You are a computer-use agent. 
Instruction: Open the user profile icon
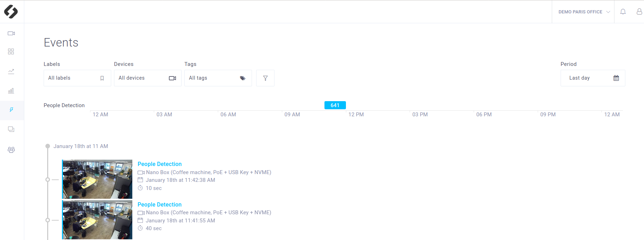[x=639, y=12]
